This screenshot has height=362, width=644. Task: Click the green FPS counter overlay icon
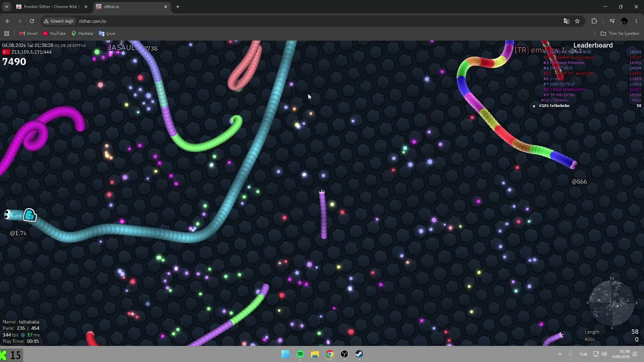pos(4,355)
